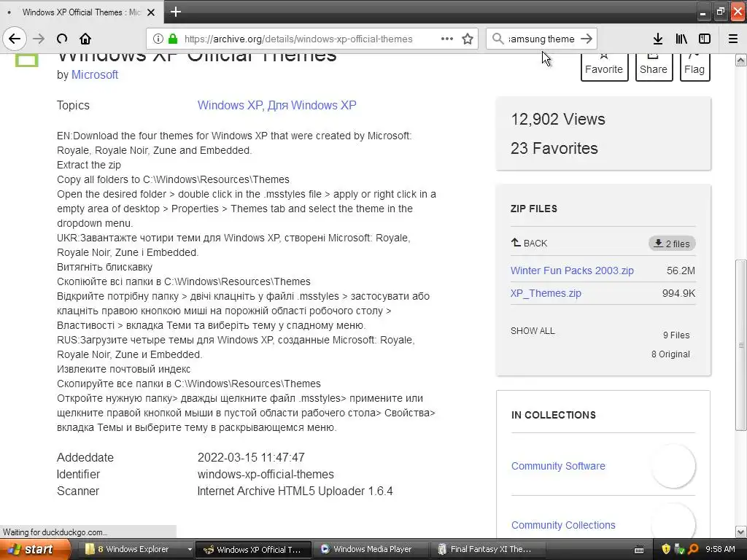This screenshot has width=747, height=560.
Task: Open the browser home page
Action: pyautogui.click(x=85, y=39)
